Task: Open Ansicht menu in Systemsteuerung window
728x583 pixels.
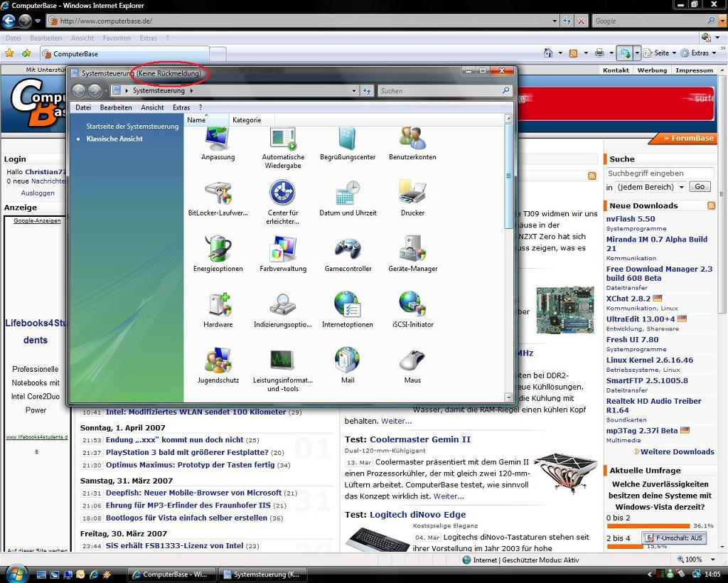Action: (152, 107)
